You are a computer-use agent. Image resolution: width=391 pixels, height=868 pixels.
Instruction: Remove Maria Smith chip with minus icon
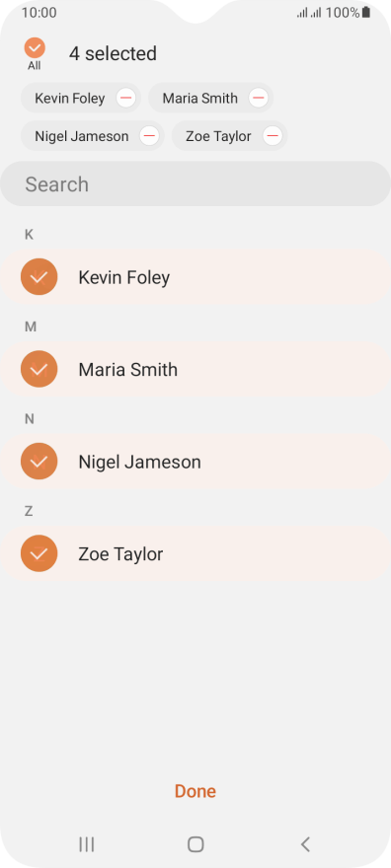pyautogui.click(x=258, y=98)
